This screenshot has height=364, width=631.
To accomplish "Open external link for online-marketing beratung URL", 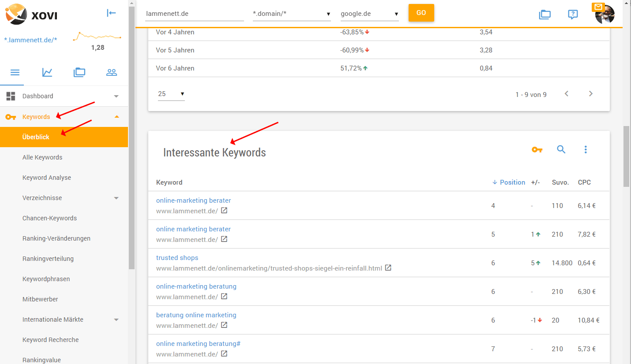I will (x=224, y=297).
